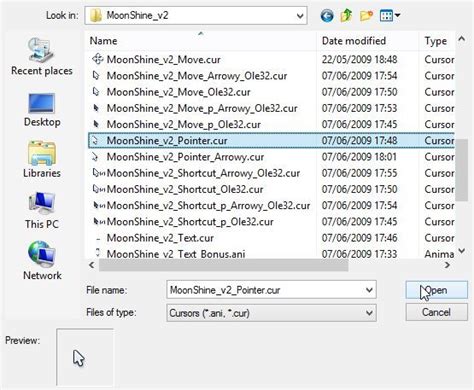Select file name MoonShine_v2_Text.cur
Screen dimensions: 474x390
[160, 238]
